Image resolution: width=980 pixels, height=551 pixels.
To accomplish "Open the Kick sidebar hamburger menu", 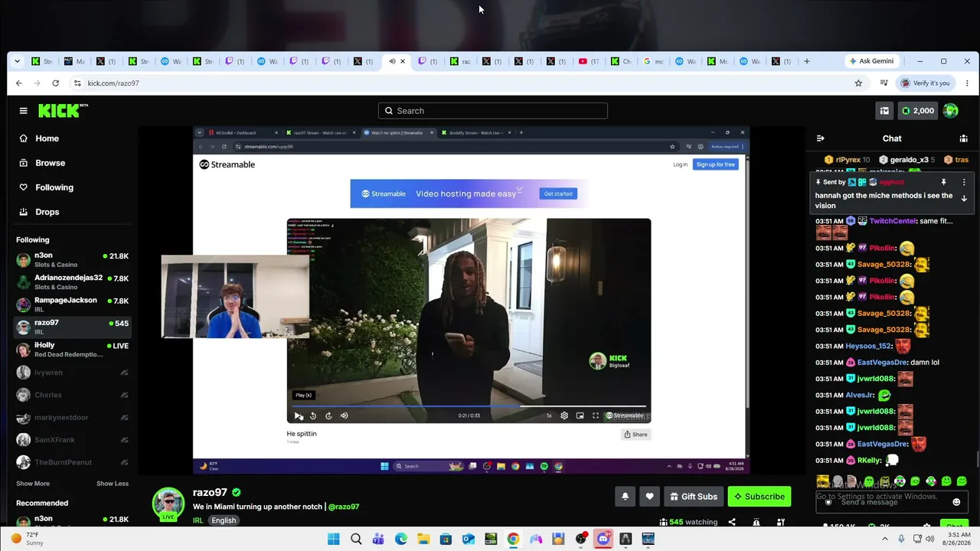I will 23,111.
